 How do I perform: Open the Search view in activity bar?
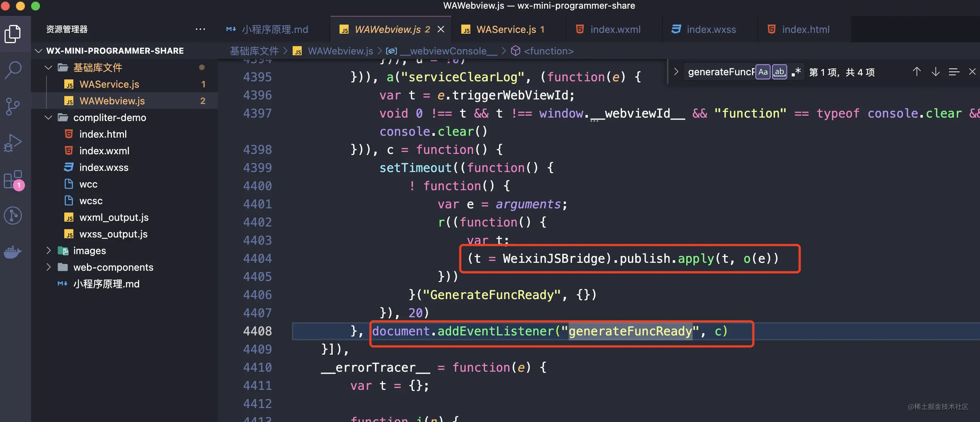[x=13, y=70]
